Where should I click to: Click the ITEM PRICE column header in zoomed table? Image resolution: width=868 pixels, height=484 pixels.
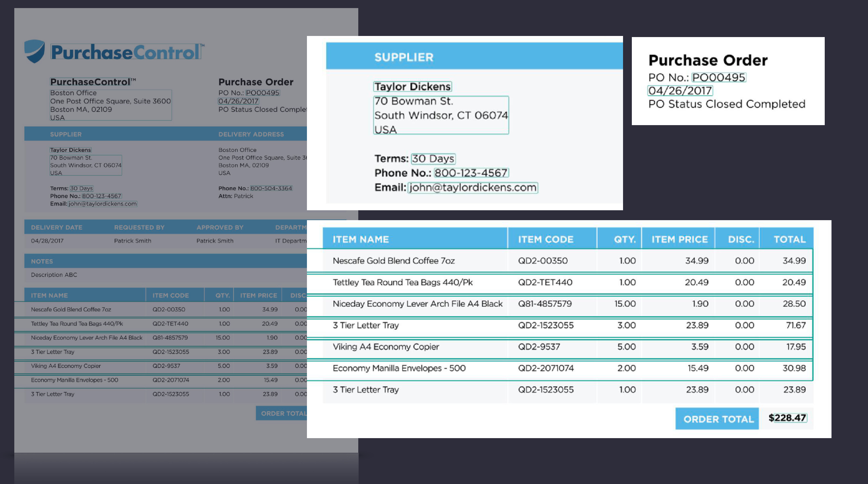[679, 239]
